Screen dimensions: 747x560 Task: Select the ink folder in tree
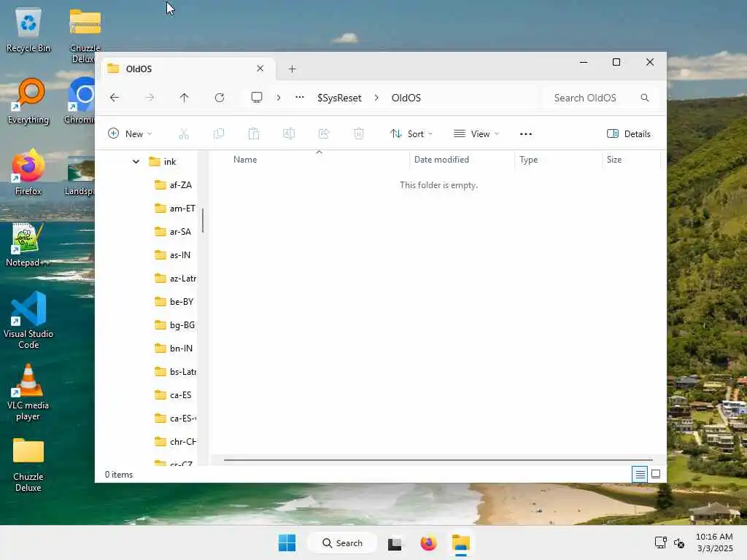click(163, 162)
